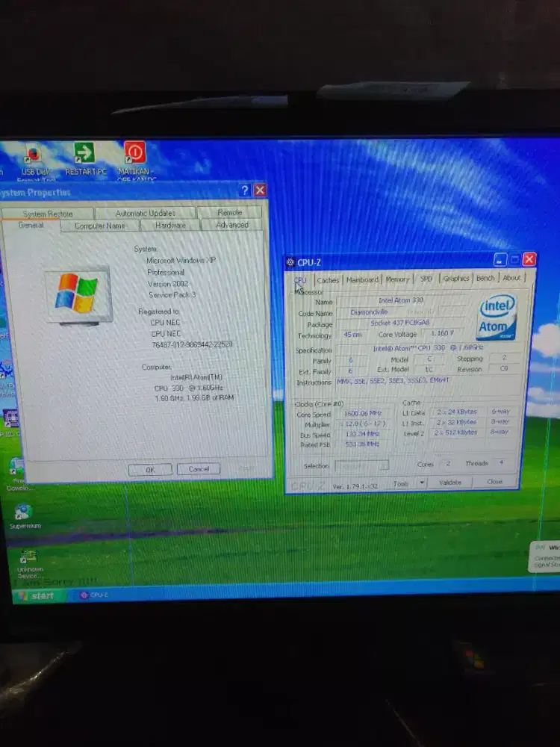Close the System Properties window
Viewport: 560px width, 747px height.
pos(260,190)
